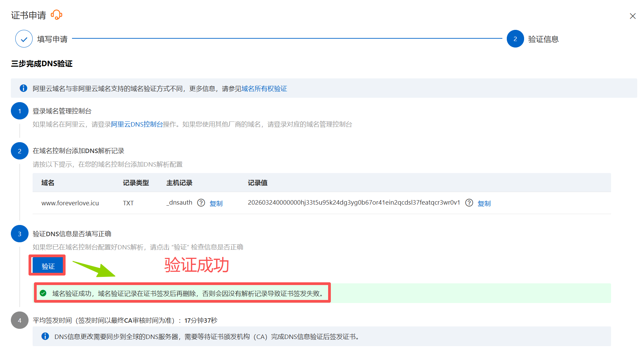The image size is (644, 359).
Task: Click the help icon next to the record value
Action: tap(469, 203)
